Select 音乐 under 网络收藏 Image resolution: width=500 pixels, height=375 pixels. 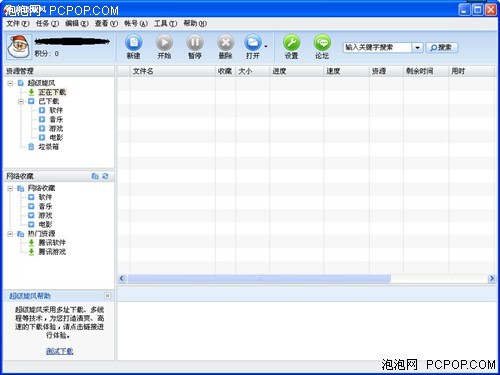pyautogui.click(x=45, y=206)
